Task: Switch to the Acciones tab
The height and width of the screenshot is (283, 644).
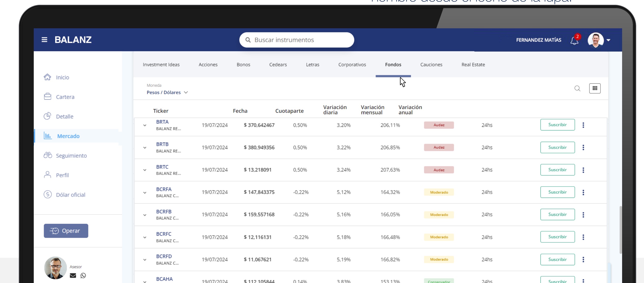Action: (x=208, y=65)
